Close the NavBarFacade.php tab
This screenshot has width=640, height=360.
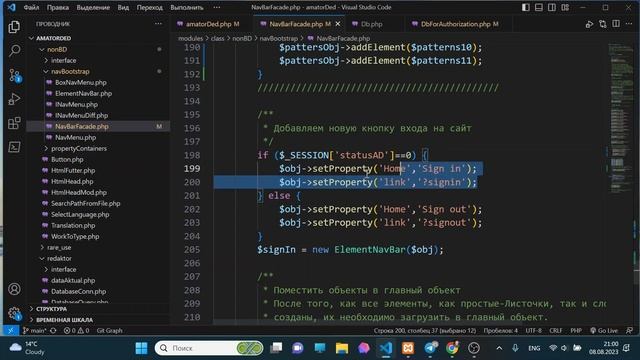click(x=338, y=24)
